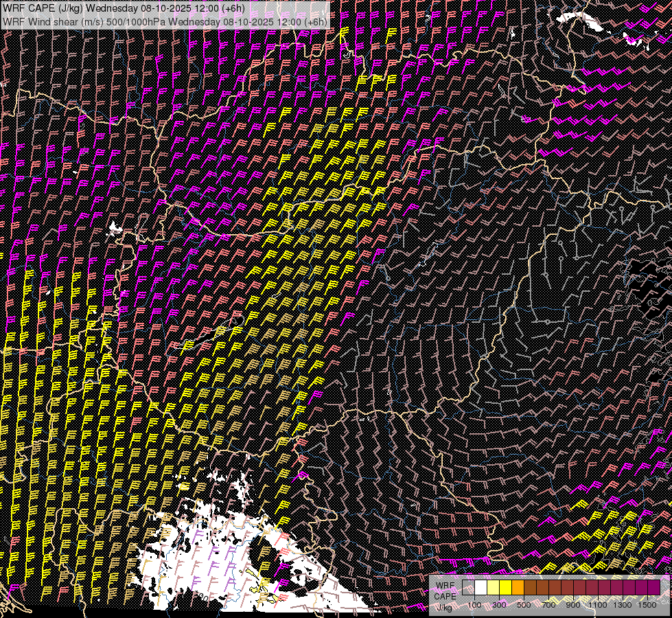This screenshot has height=618, width=672.
Task: Select the gray first CAPE legend swatch
Action: pos(468,588)
